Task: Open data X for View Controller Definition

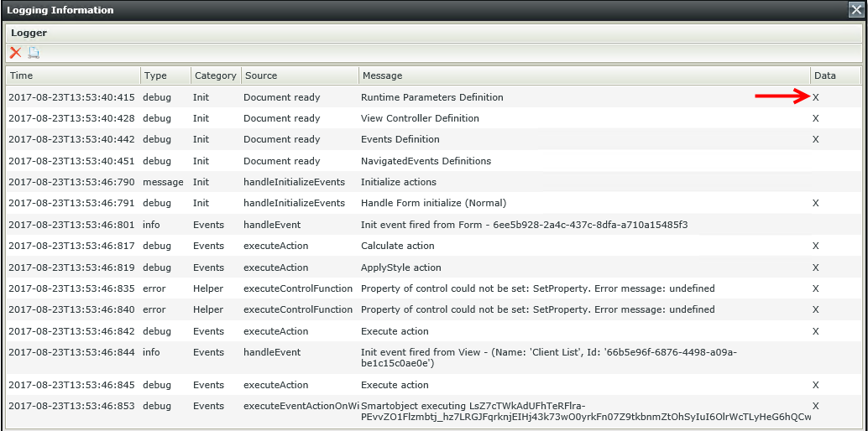Action: pos(815,118)
